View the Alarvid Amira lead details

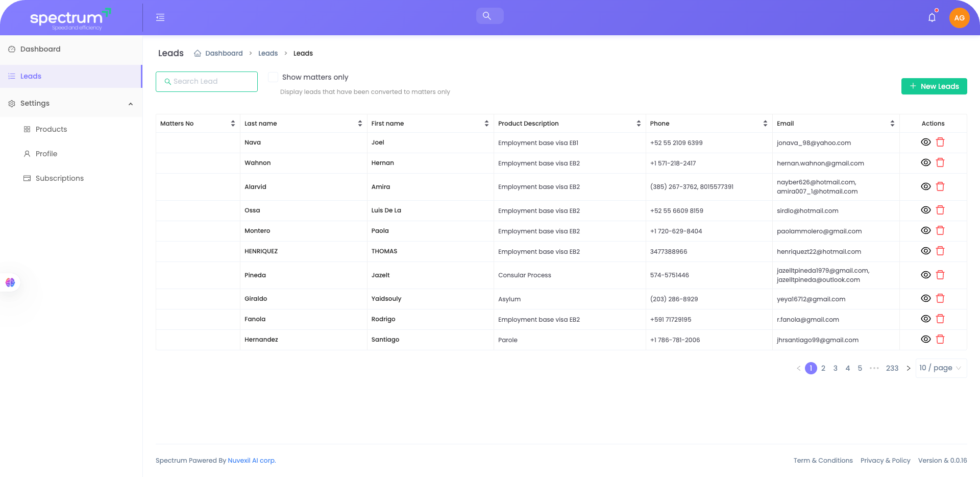pyautogui.click(x=925, y=186)
